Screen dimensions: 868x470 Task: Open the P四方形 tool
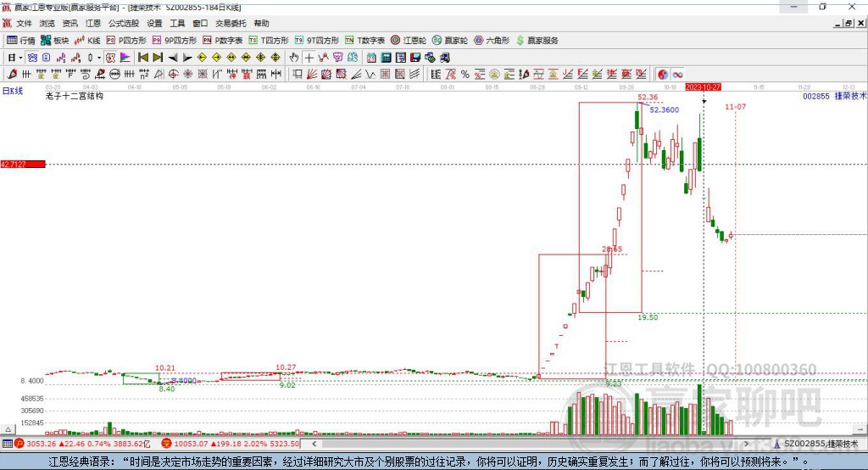126,41
